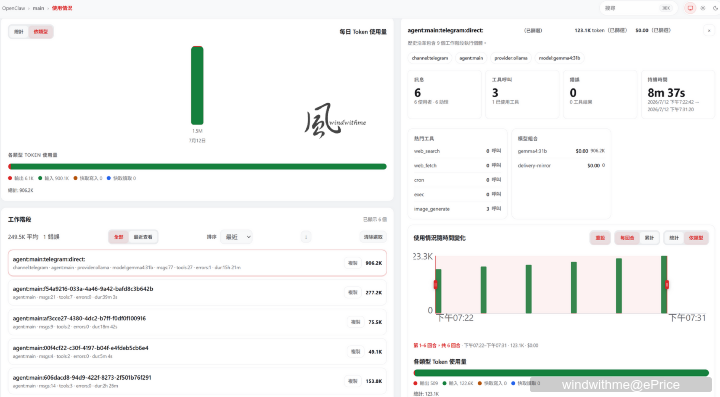This screenshot has height=397, width=720.
Task: Select the gemma4:31b model mix row
Action: click(561, 151)
